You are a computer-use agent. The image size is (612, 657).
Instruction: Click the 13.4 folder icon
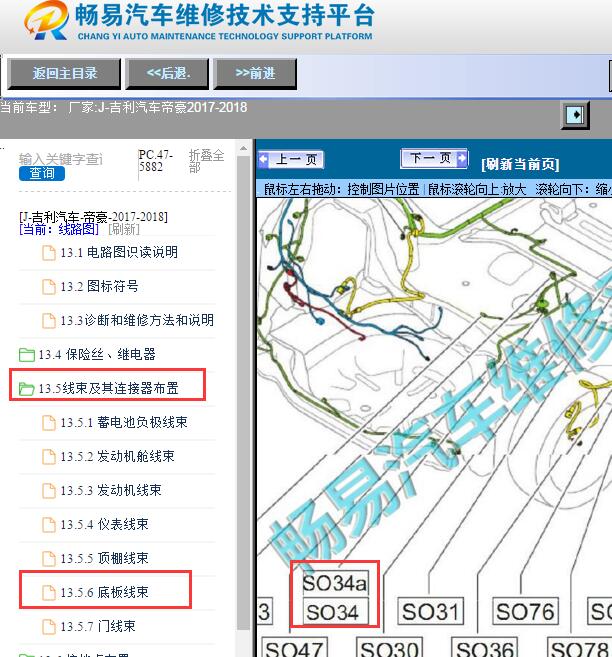pos(27,355)
